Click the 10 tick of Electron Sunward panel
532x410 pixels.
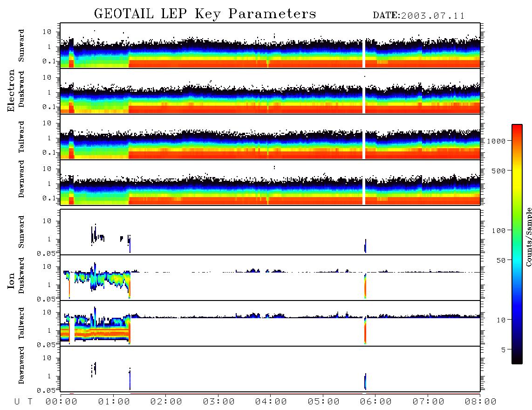[47, 32]
